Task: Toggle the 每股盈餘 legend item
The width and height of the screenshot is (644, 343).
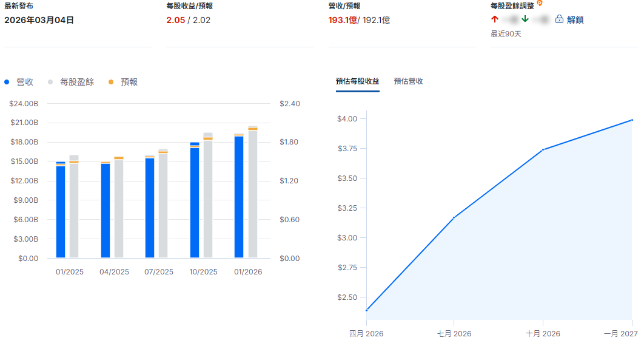Action: click(x=71, y=82)
